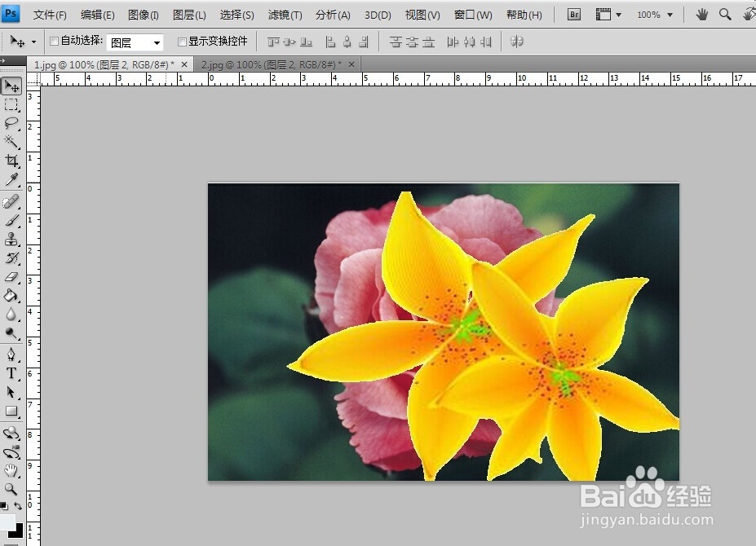Select the Crop tool
The height and width of the screenshot is (546, 756).
point(11,161)
